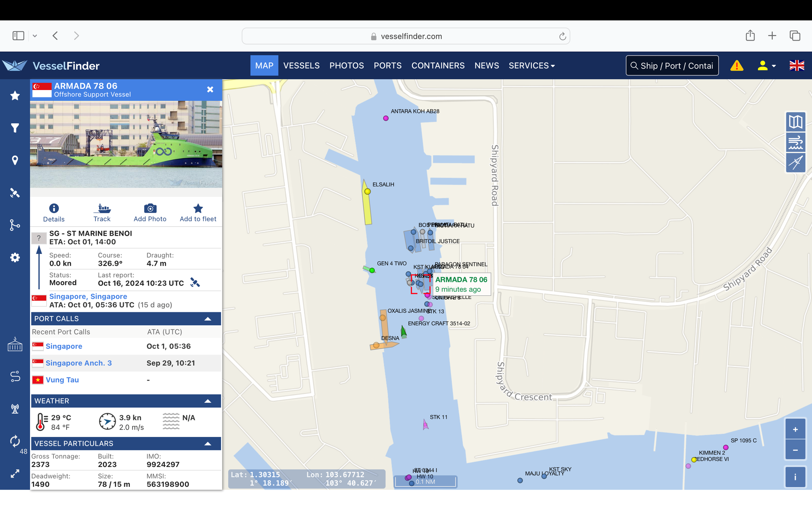Toggle the distance measuring tool
The width and height of the screenshot is (812, 527).
pos(795,163)
